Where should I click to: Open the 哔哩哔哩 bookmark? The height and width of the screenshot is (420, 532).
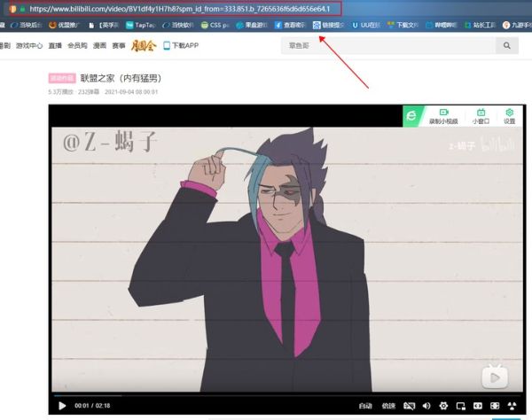[x=442, y=25]
